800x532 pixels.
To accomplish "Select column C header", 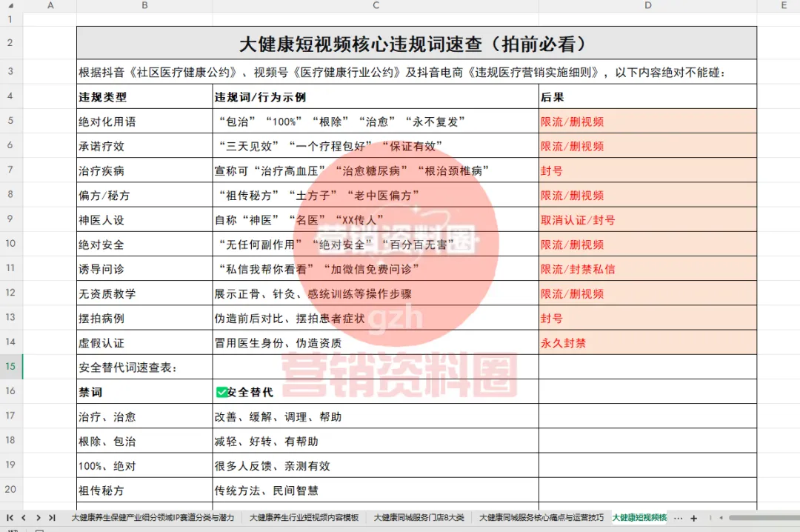I will 376,6.
